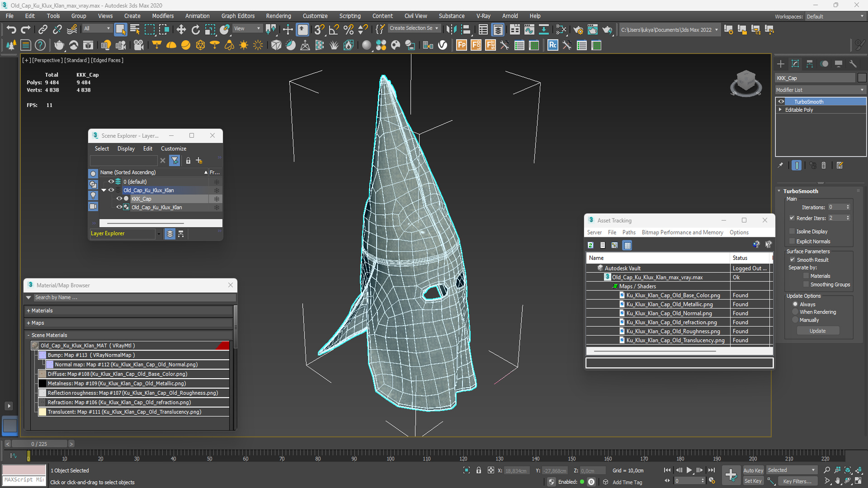Image resolution: width=868 pixels, height=488 pixels.
Task: Click the TurboSmooth Update button
Action: point(817,331)
